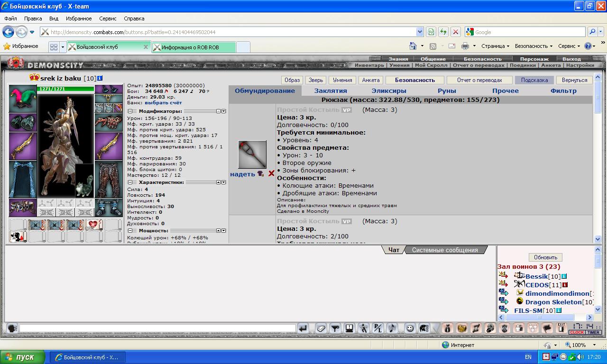Click надеть link for first crutch
Screen dimensions: 607x364
242,174
